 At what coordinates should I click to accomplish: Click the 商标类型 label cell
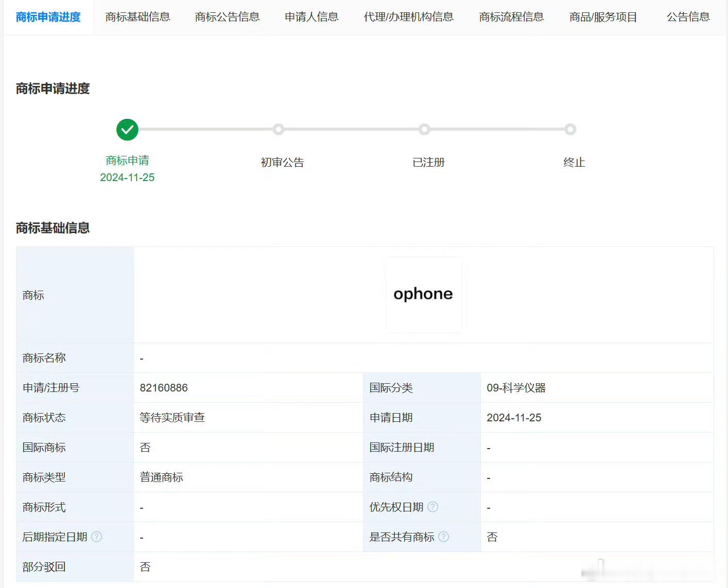[x=75, y=477]
